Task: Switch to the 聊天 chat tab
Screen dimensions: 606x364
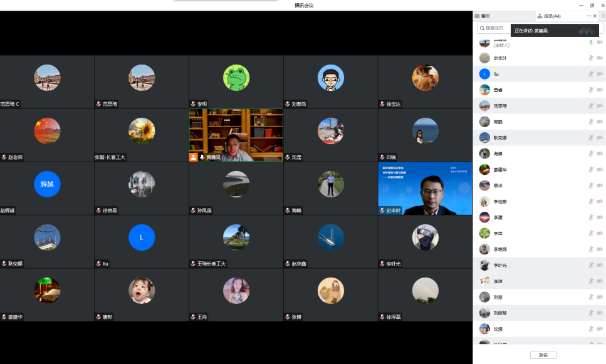Action: click(x=483, y=16)
